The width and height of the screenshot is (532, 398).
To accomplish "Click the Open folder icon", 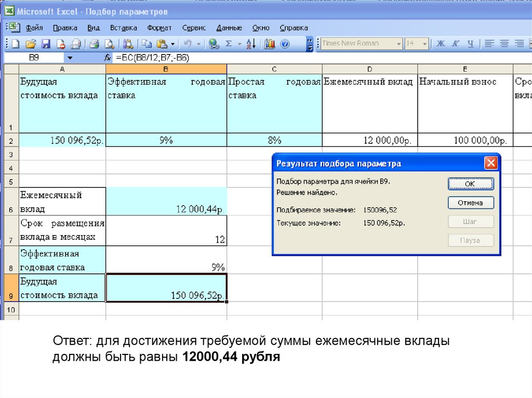I will 31,44.
